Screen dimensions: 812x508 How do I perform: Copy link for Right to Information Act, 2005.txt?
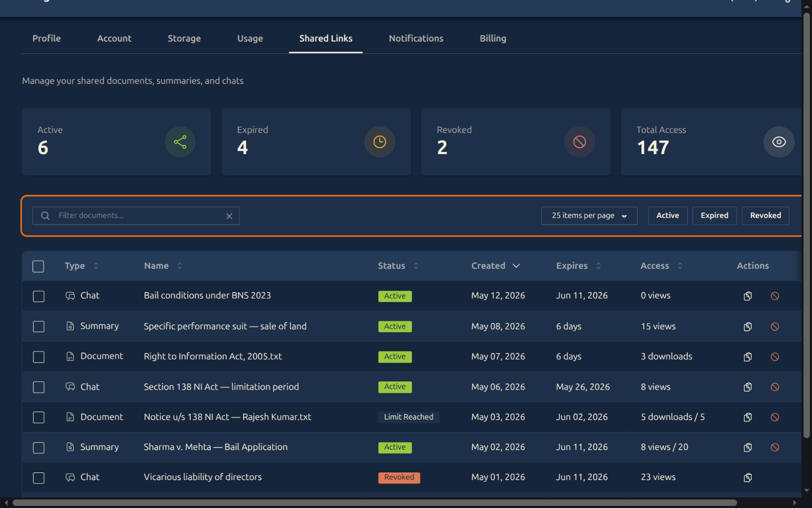coord(748,357)
